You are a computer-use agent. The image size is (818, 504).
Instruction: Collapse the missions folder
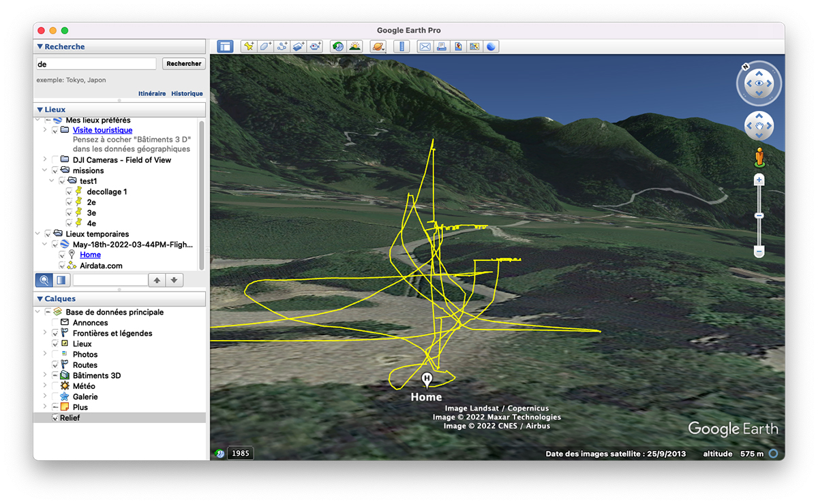point(46,171)
